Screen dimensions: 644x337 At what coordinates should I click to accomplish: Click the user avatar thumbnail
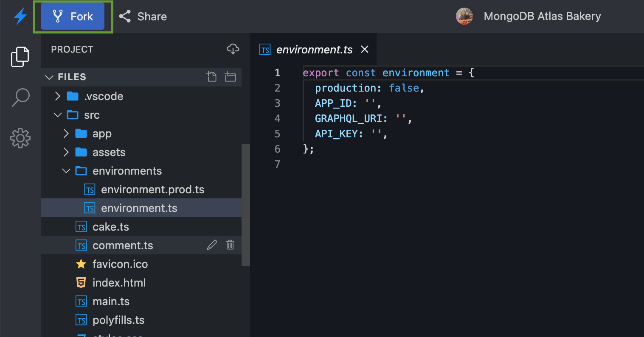click(464, 16)
